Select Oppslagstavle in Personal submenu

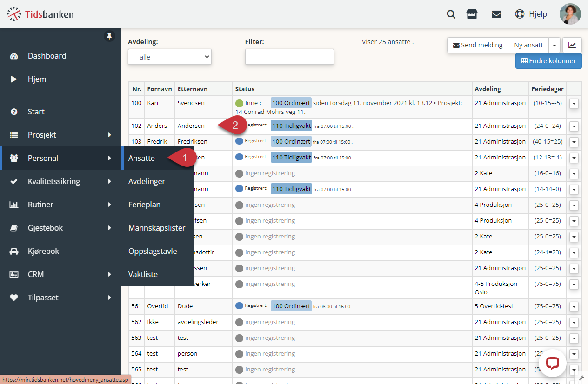click(x=153, y=251)
